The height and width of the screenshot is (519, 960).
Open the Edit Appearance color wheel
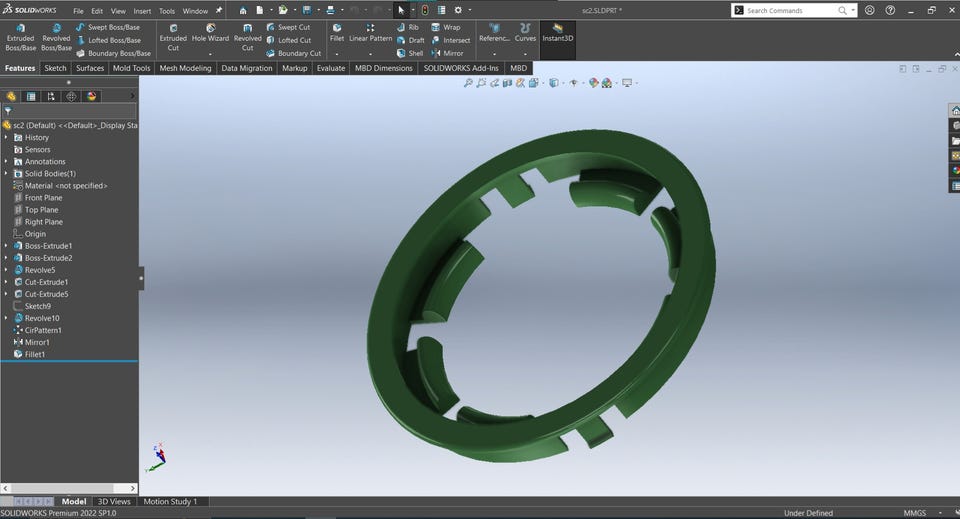coord(594,83)
